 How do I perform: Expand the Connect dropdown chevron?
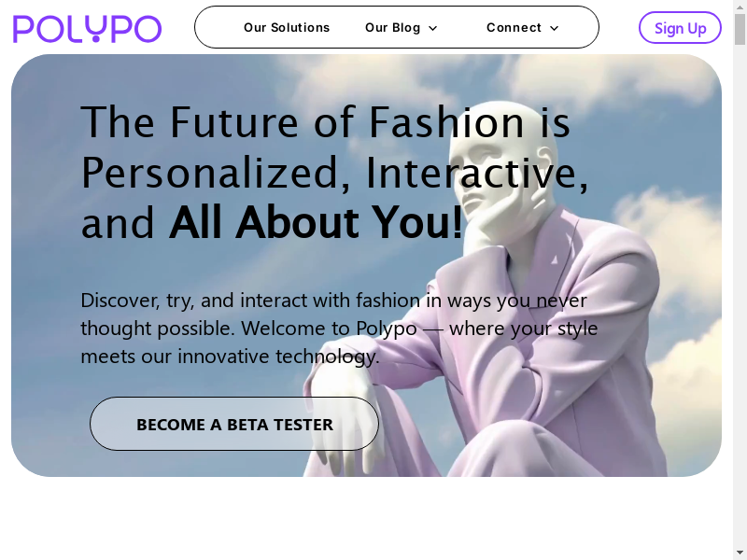pos(555,29)
